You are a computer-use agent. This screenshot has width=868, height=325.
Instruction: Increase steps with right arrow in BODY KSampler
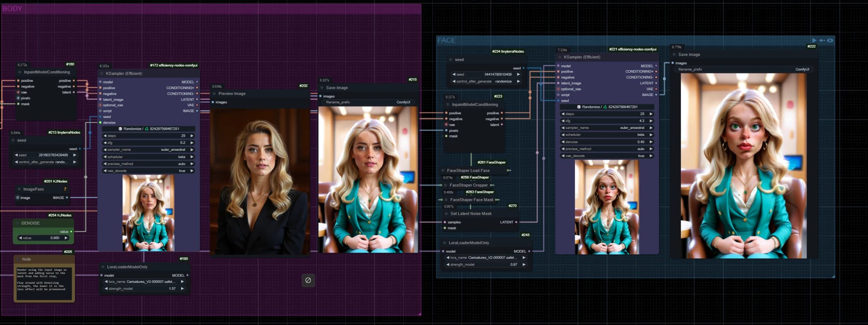[x=192, y=136]
